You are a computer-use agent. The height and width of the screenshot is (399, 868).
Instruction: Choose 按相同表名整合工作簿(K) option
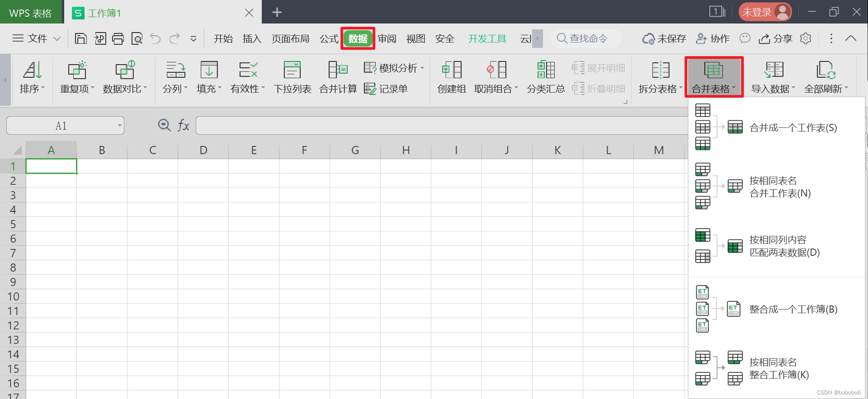coord(776,368)
